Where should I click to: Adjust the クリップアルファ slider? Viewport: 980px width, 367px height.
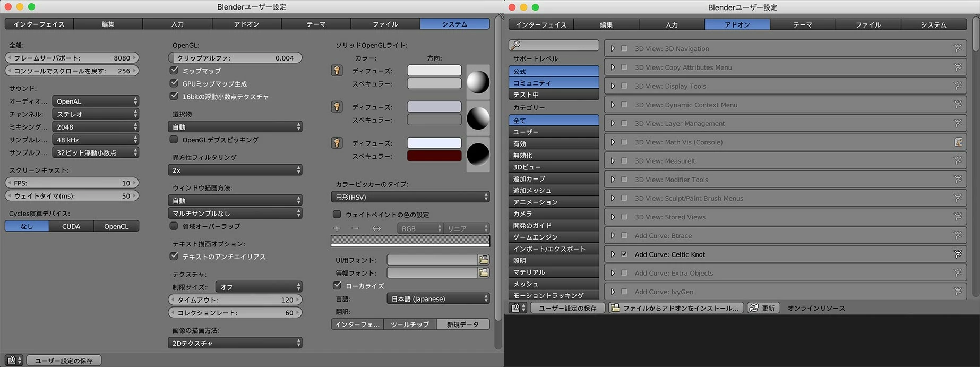(x=235, y=58)
